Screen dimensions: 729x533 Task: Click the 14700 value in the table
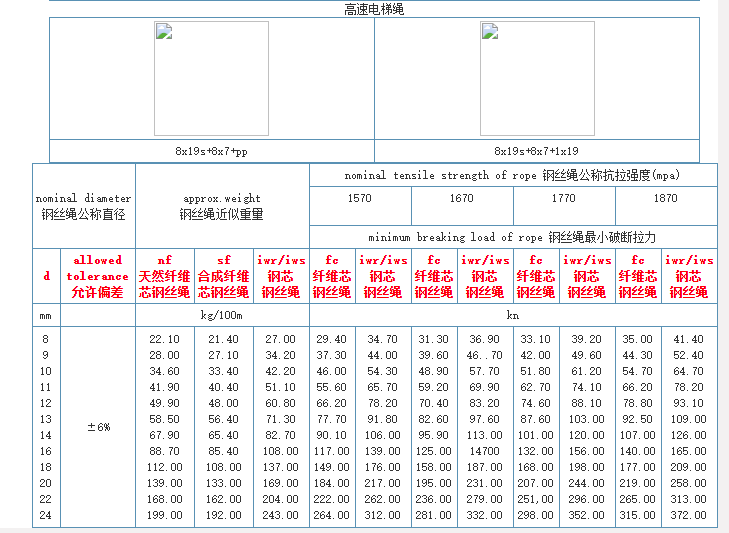485,451
